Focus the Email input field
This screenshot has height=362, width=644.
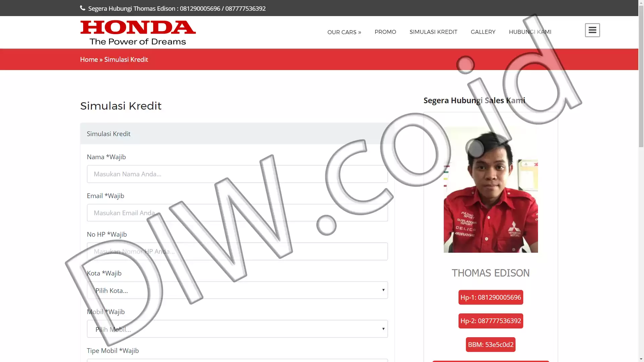(x=237, y=213)
